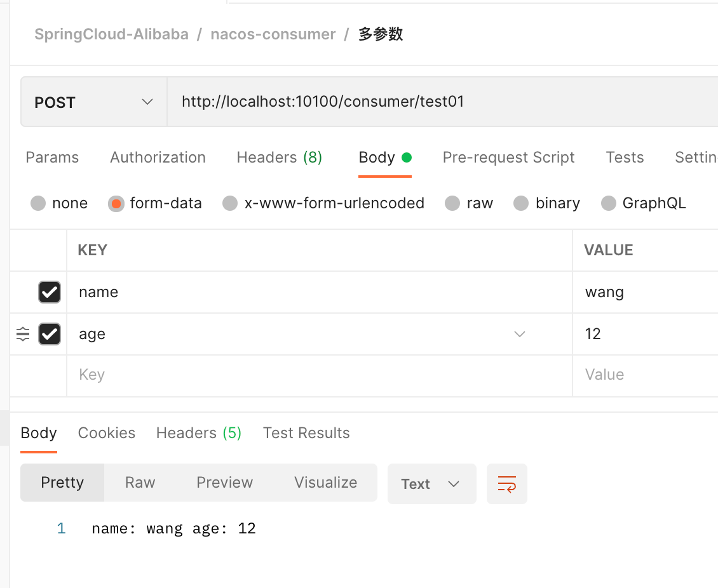Show the Raw response view

[140, 483]
